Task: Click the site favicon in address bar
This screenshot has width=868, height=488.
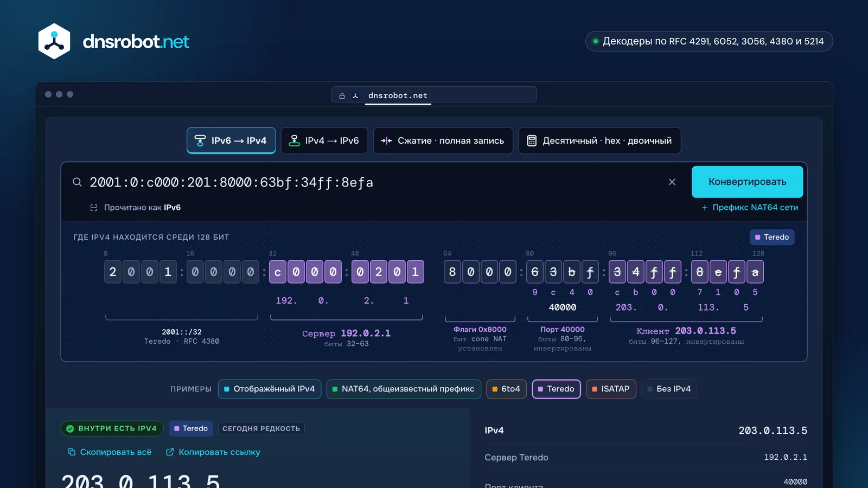Action: click(355, 96)
